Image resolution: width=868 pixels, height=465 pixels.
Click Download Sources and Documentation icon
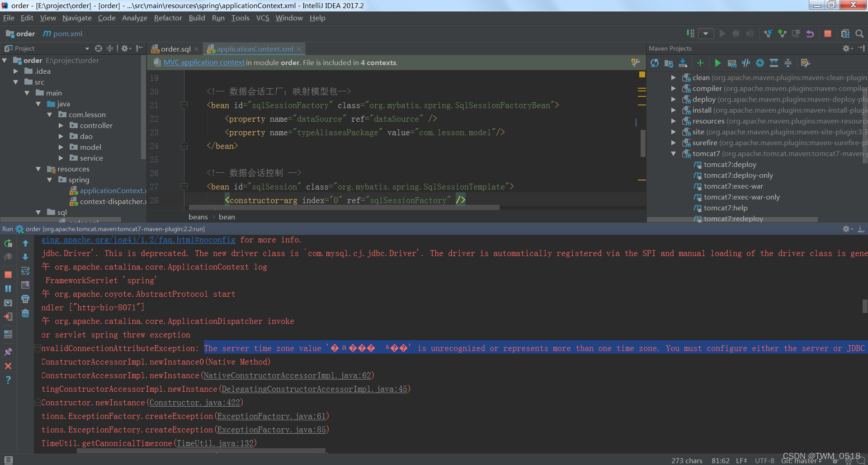pos(683,63)
